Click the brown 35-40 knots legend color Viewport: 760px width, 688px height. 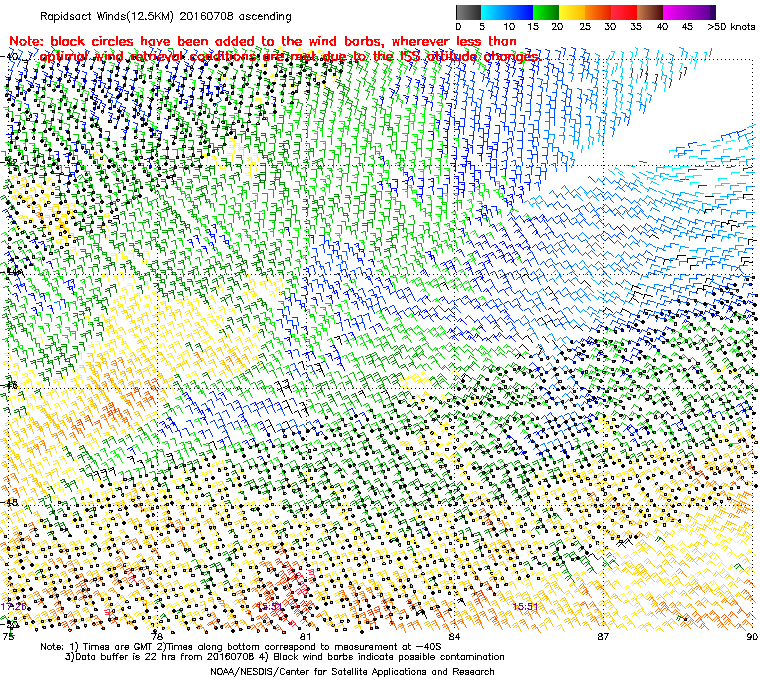650,12
